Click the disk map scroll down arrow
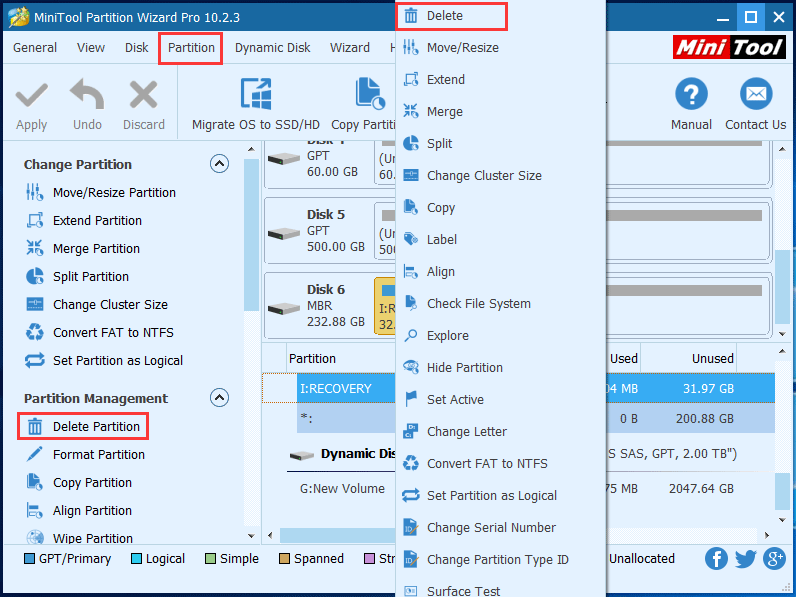Image resolution: width=796 pixels, height=597 pixels. (782, 334)
